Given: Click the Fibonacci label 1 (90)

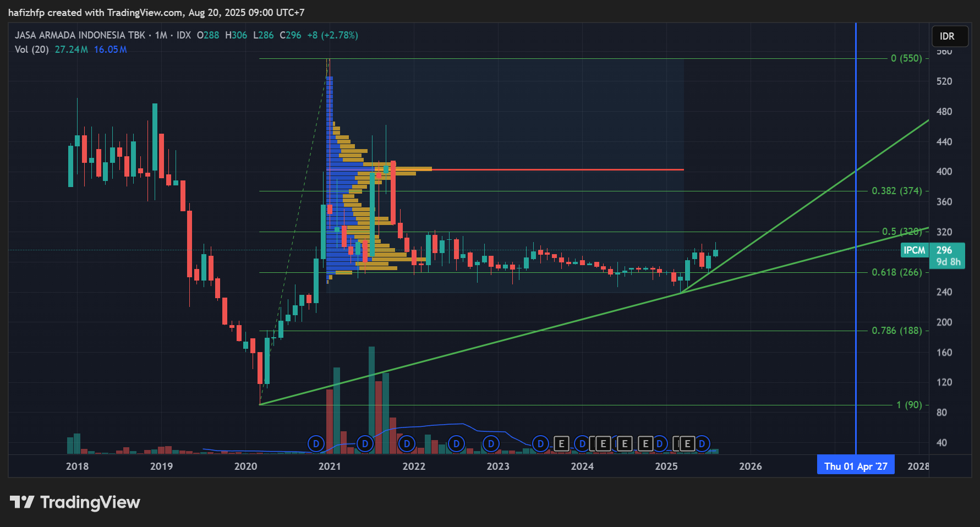Looking at the screenshot, I should [x=909, y=405].
